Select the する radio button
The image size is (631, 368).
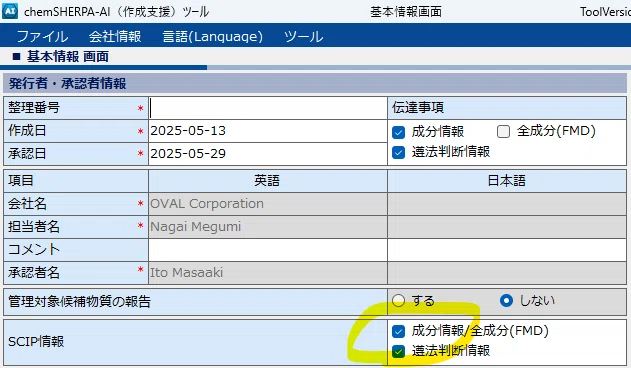(398, 300)
